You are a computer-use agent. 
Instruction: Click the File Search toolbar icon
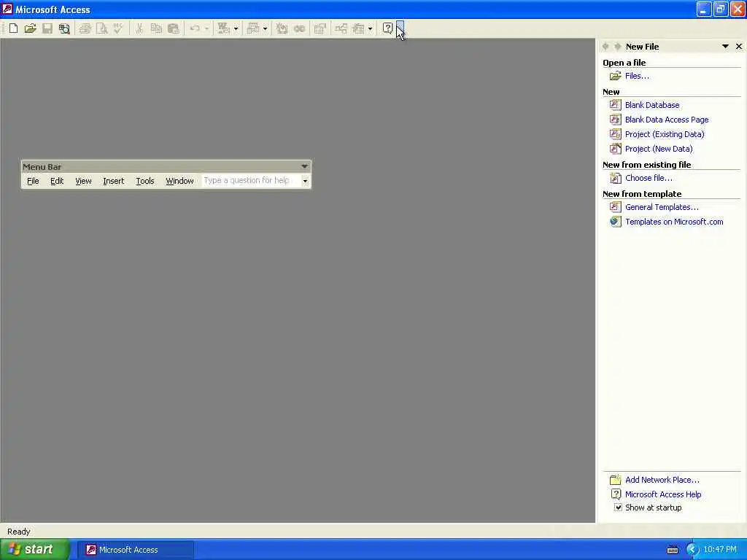(x=64, y=28)
